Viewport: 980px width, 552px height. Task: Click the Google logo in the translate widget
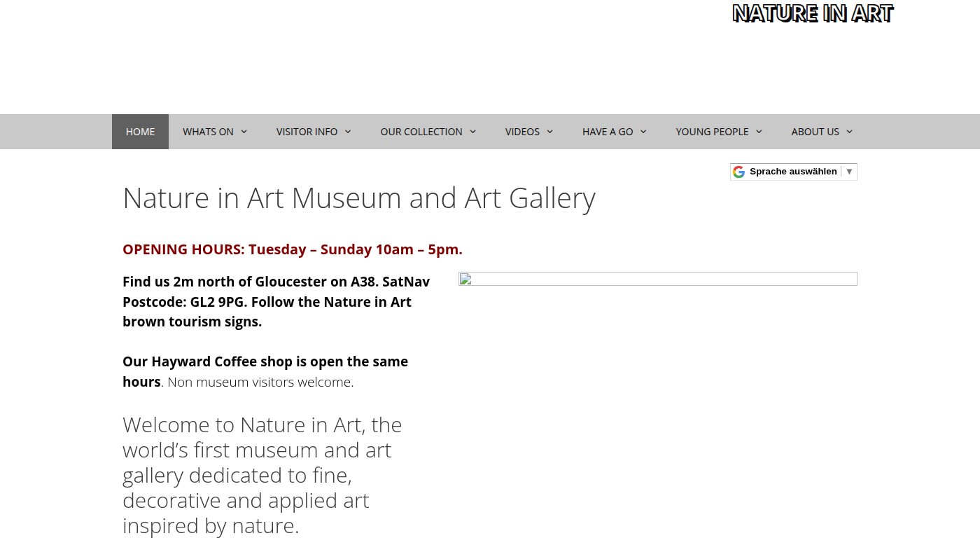[x=738, y=172]
